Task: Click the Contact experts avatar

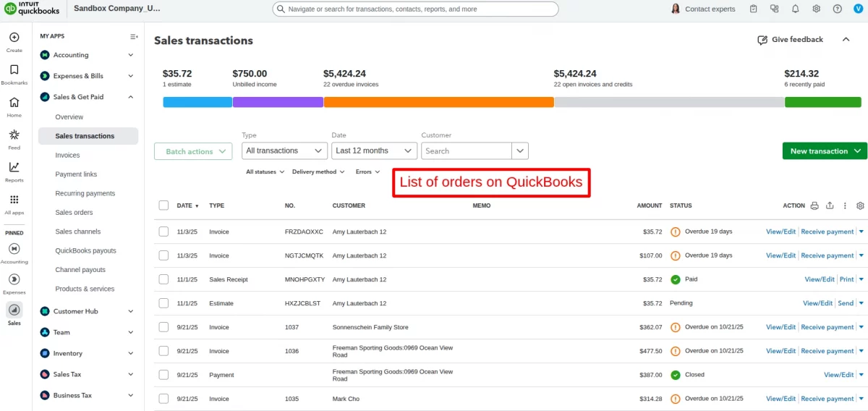Action: [x=676, y=9]
